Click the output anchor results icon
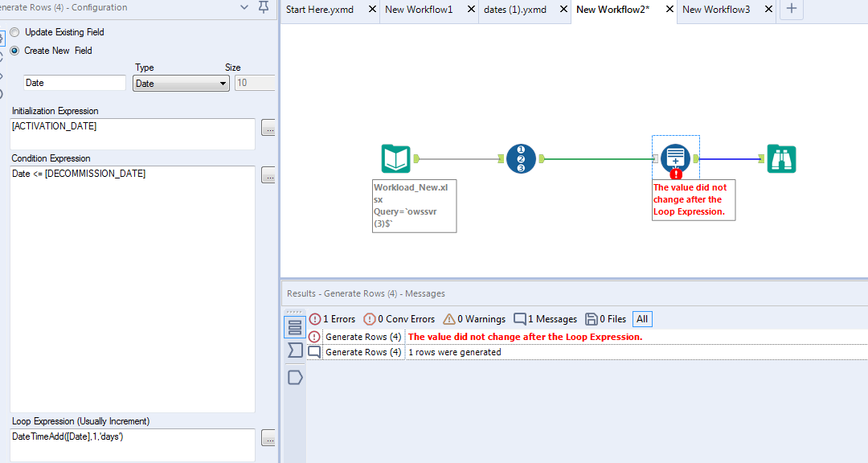 click(295, 378)
